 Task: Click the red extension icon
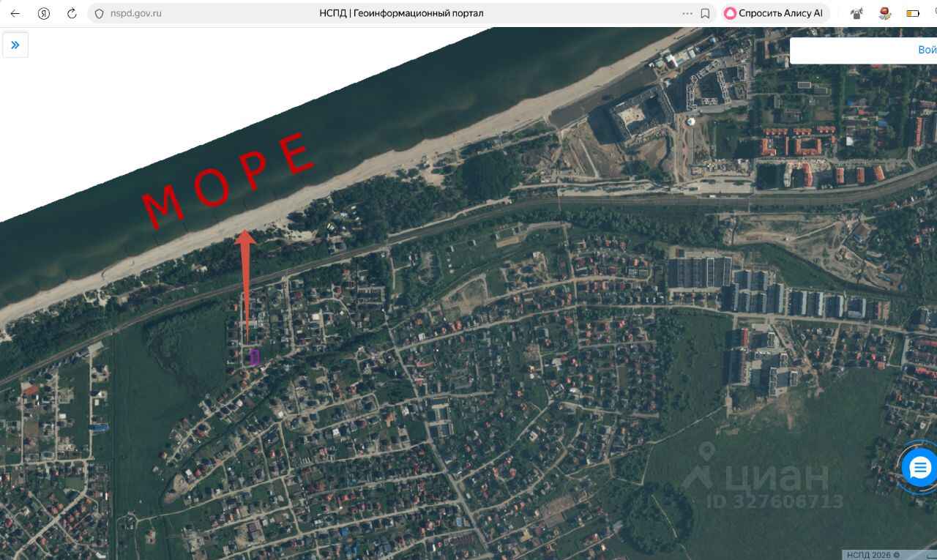click(884, 13)
